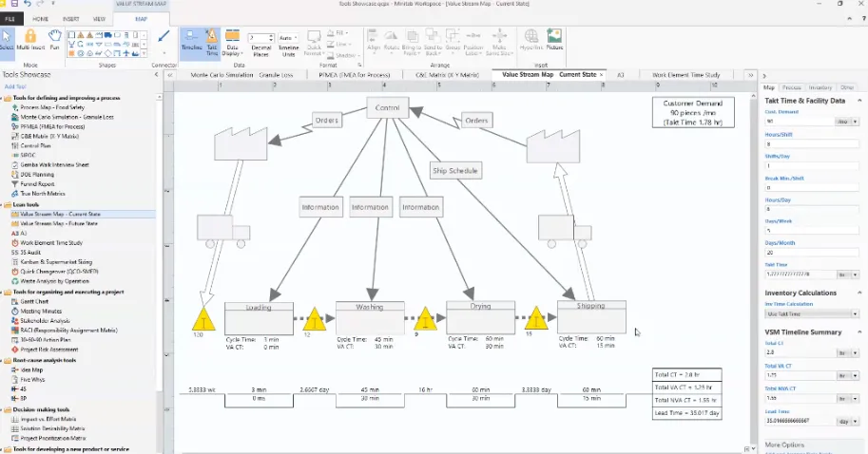Open the Kanban & Supermarket Sizing tool
Viewport: 868px width, 454px height.
(x=56, y=262)
